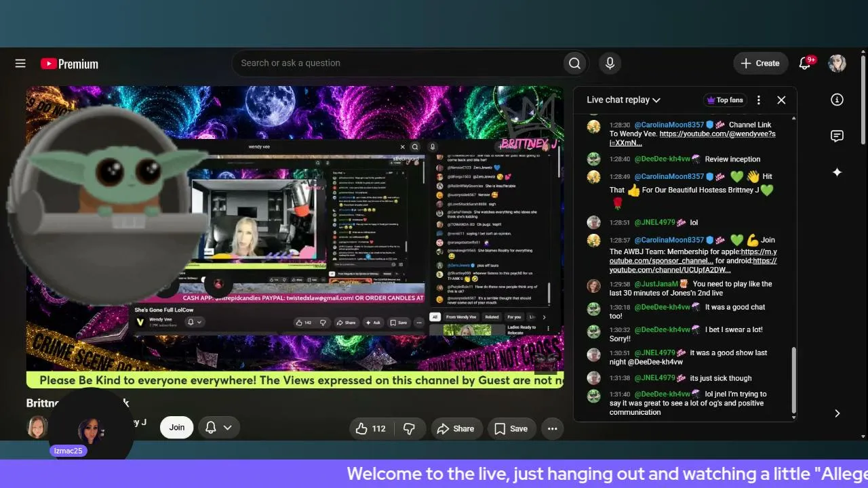Click username @JustJanaM in the chat

click(657, 284)
